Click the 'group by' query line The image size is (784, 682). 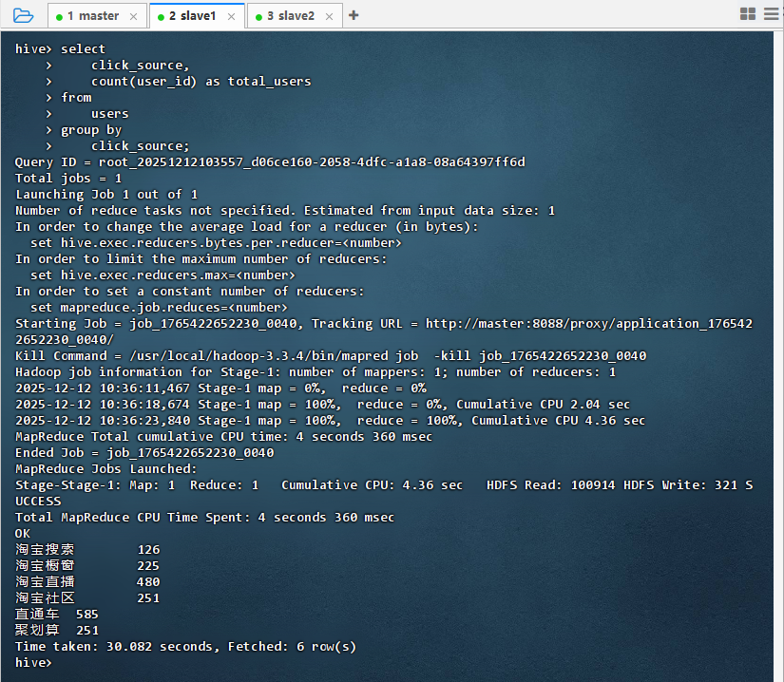click(91, 130)
